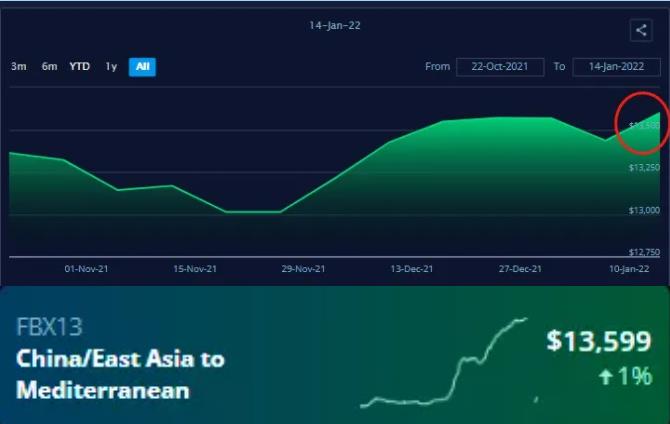
Task: Open the To date field 14-Jan-2022
Action: coord(616,67)
